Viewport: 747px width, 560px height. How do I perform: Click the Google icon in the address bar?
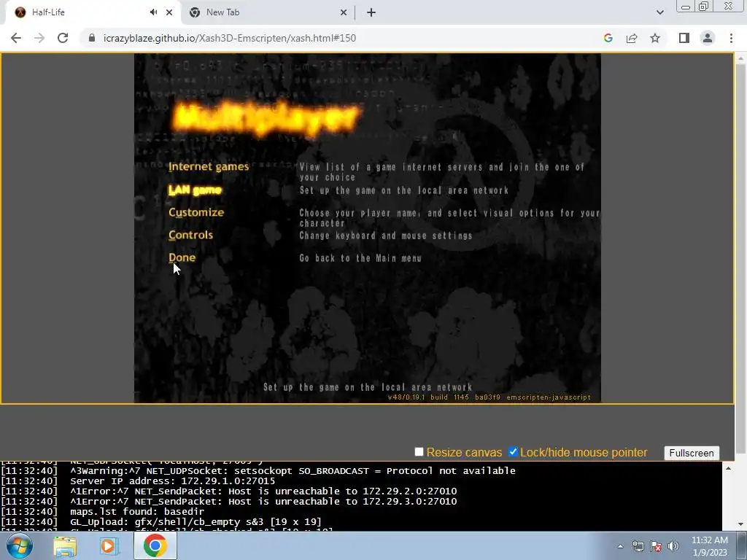point(608,38)
